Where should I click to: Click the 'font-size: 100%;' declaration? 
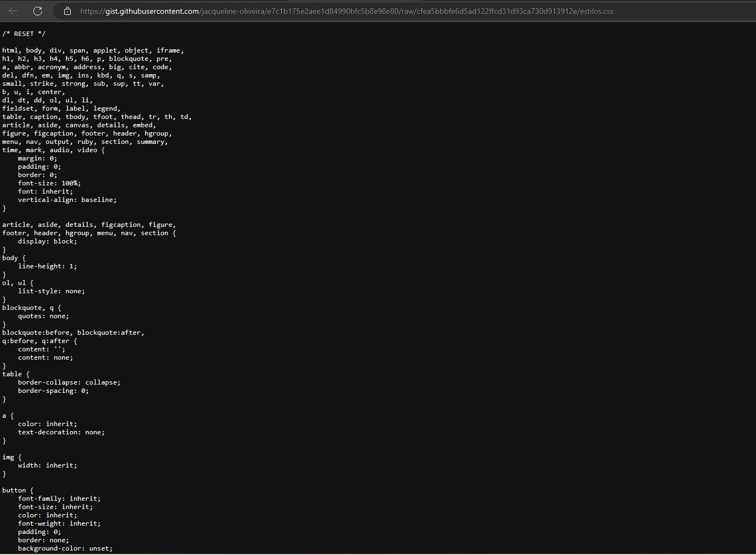point(49,183)
